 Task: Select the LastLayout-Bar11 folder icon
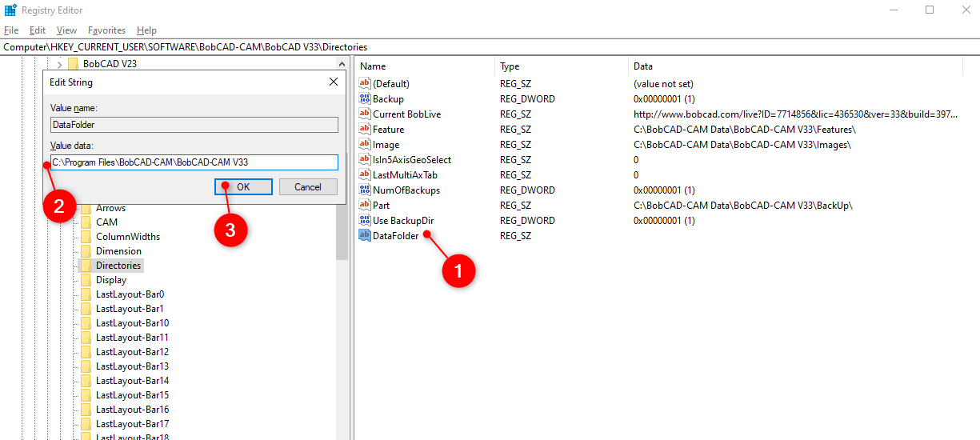tap(86, 338)
